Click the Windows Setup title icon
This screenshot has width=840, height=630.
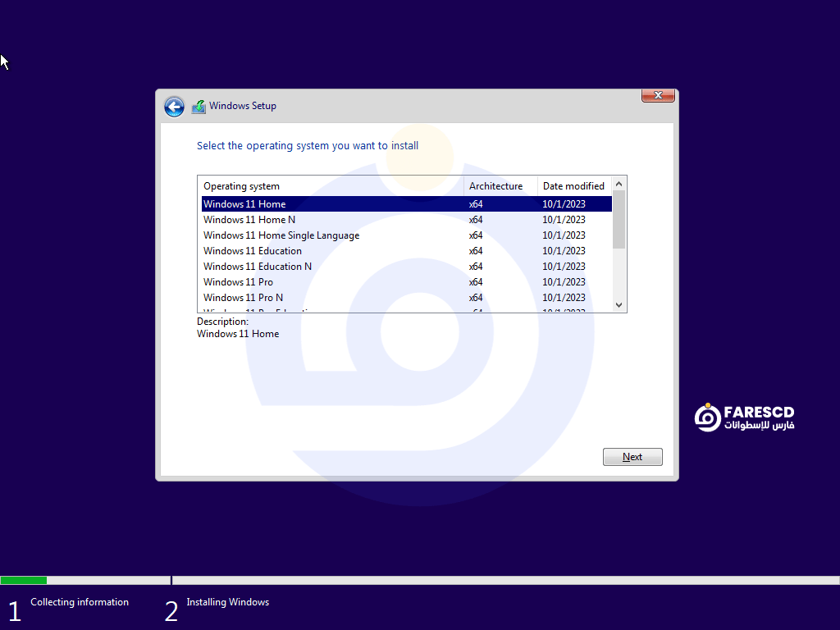coord(199,107)
